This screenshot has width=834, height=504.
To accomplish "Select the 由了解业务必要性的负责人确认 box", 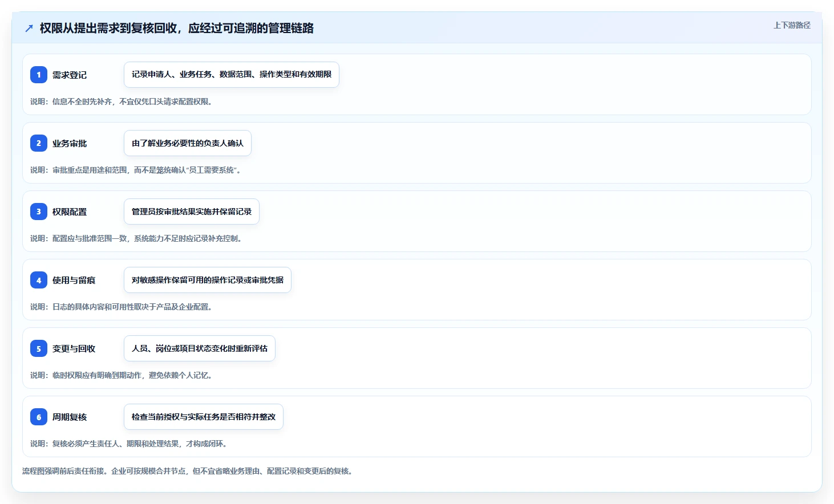I will (188, 143).
